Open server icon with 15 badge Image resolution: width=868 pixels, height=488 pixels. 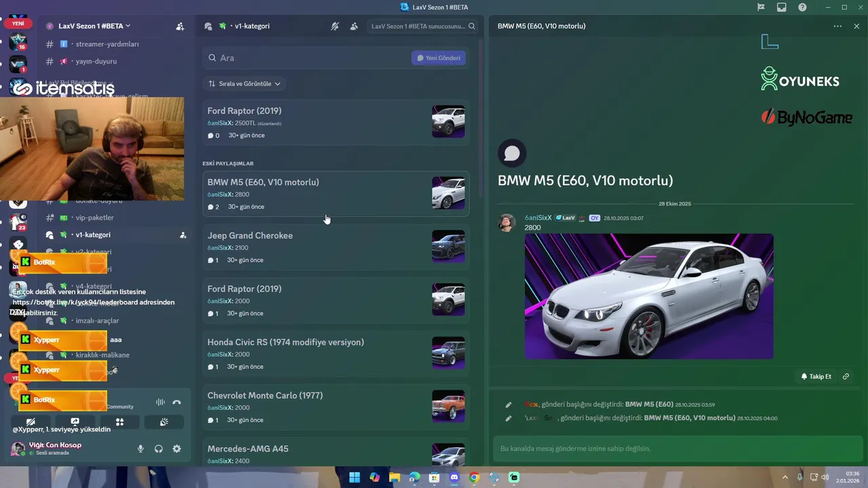click(x=18, y=41)
